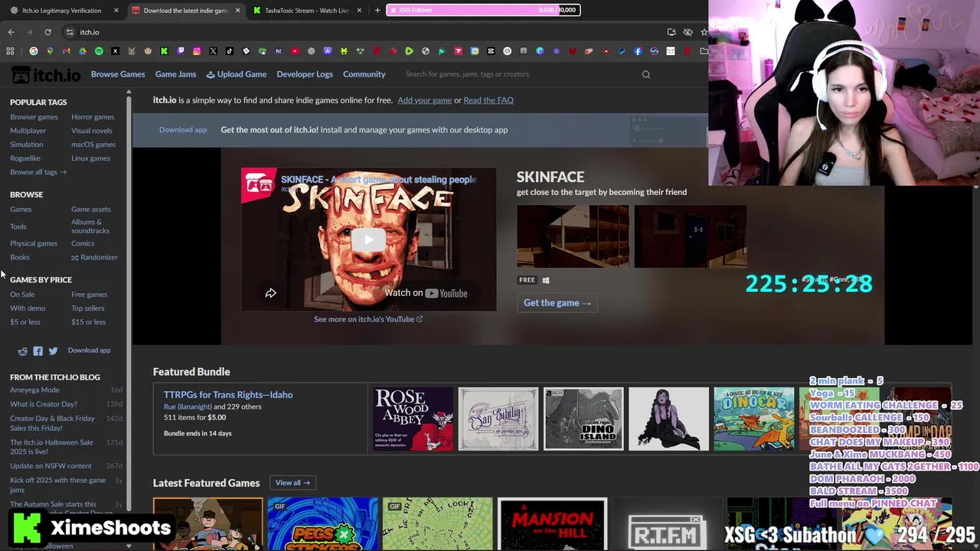This screenshot has height=551, width=980.
Task: Click the browser back arrow
Action: point(11,32)
